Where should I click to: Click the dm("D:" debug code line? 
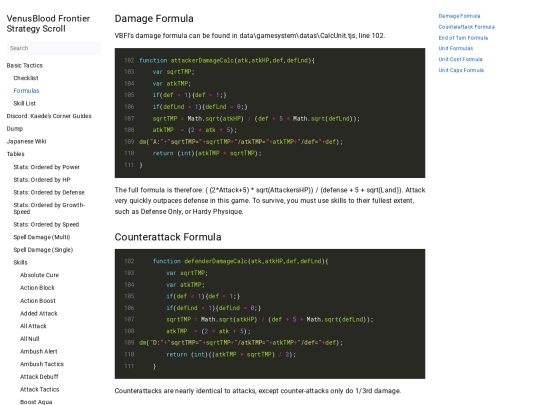click(x=241, y=343)
